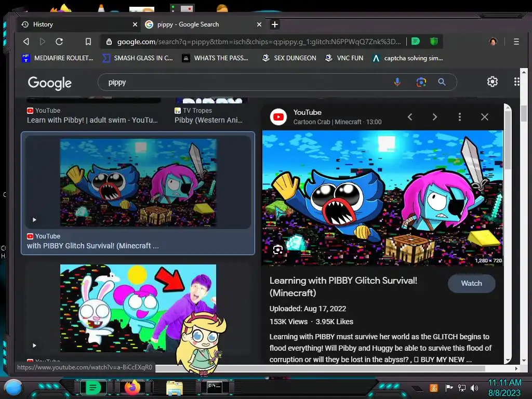Open the MEDIAFIRE ROULET... bookmark
The width and height of the screenshot is (532, 399).
point(57,58)
